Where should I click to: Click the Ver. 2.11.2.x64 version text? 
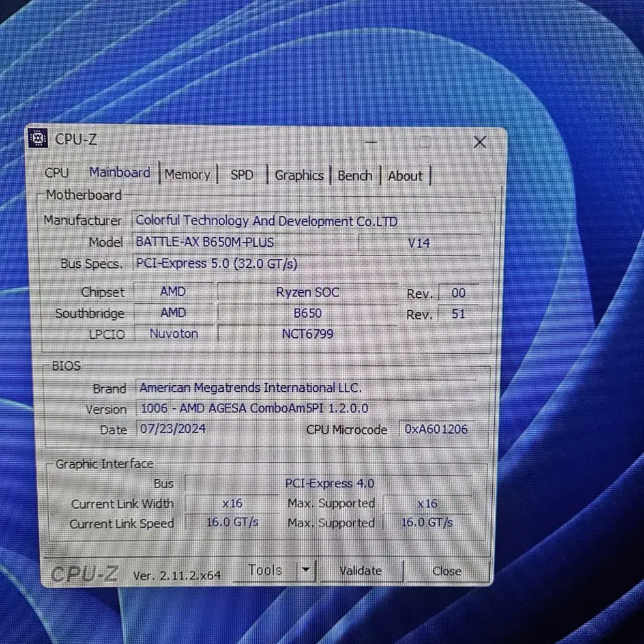click(x=177, y=575)
